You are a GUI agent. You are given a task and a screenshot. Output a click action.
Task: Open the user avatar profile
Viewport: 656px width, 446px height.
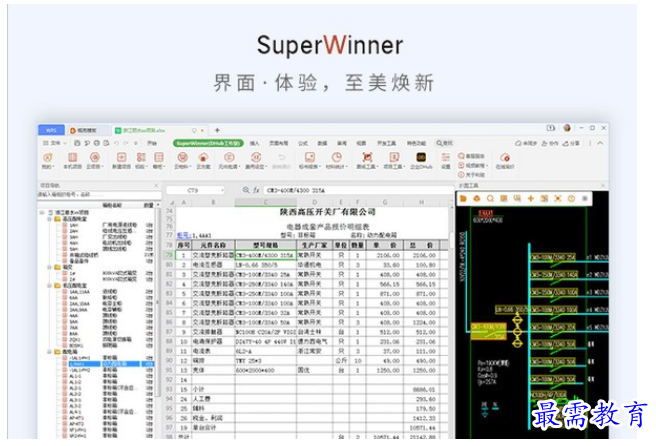coord(567,128)
